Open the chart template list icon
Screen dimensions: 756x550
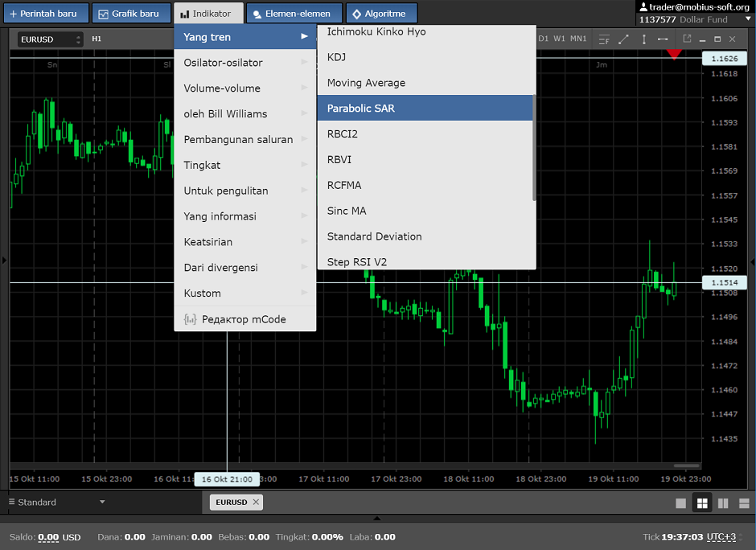point(603,39)
